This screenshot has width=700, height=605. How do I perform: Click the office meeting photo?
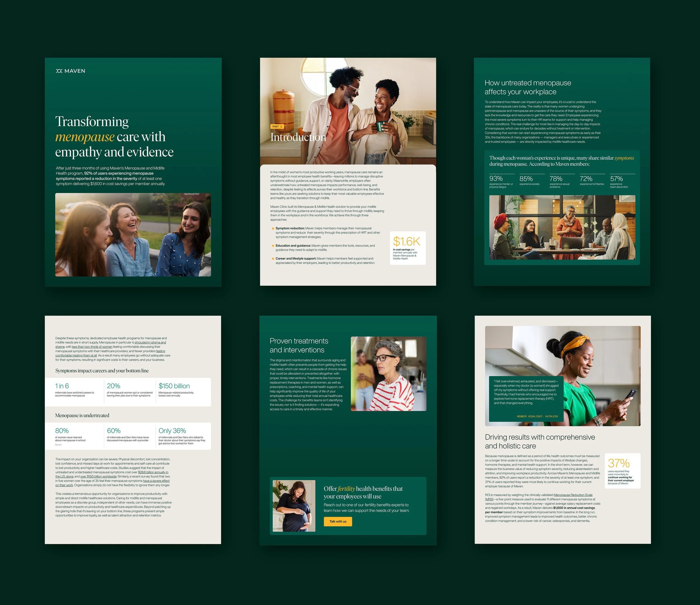click(562, 227)
